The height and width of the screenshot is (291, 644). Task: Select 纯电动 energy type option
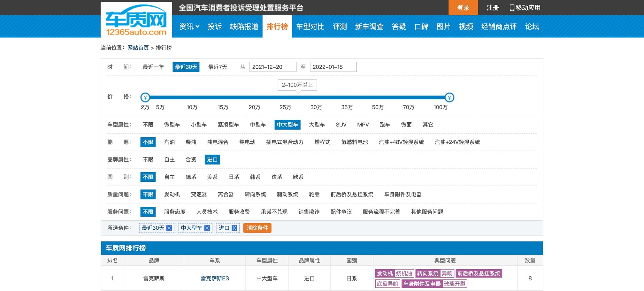point(247,142)
